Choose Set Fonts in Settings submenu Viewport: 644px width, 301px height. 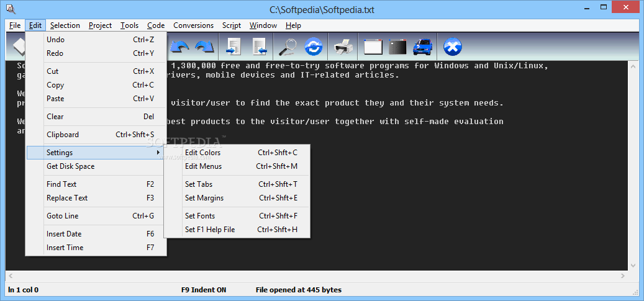[237, 216]
